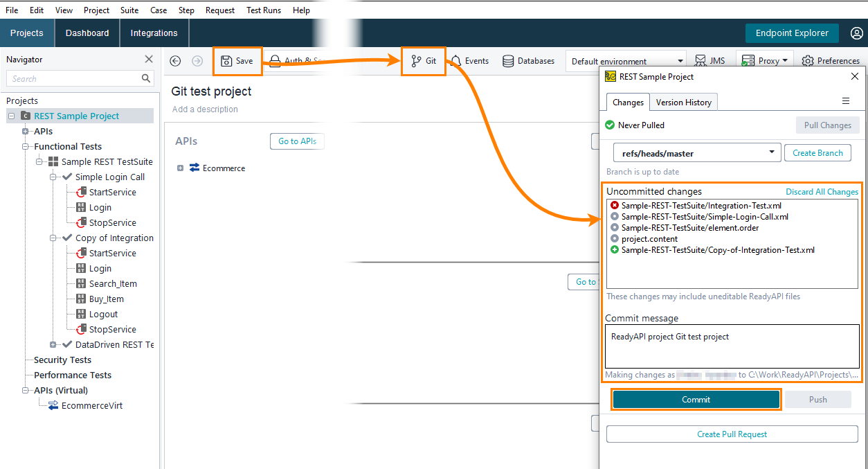The width and height of the screenshot is (868, 469).
Task: Click the Logout REST step icon
Action: coord(81,314)
